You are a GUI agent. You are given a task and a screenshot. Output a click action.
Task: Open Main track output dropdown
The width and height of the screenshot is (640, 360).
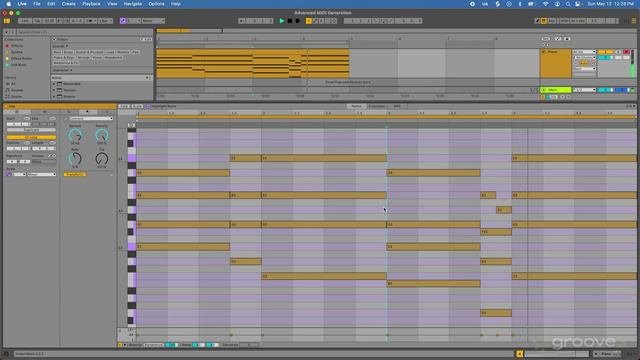click(584, 90)
